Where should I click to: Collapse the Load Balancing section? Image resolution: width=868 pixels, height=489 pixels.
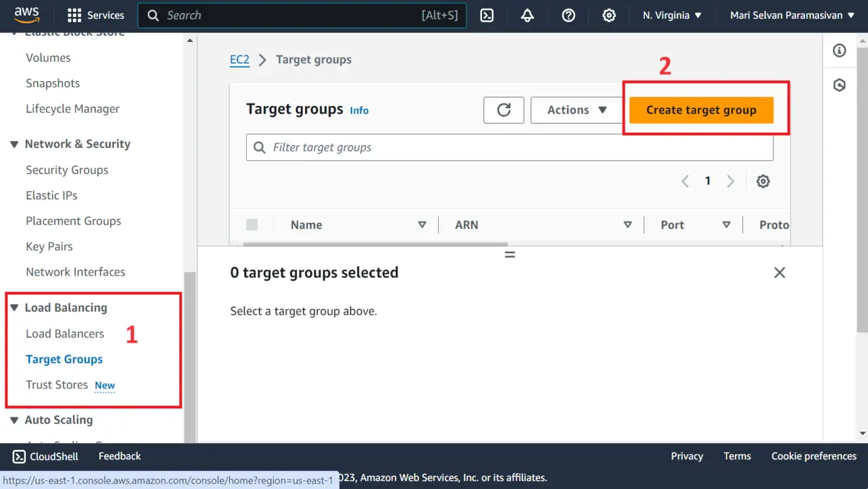point(14,308)
